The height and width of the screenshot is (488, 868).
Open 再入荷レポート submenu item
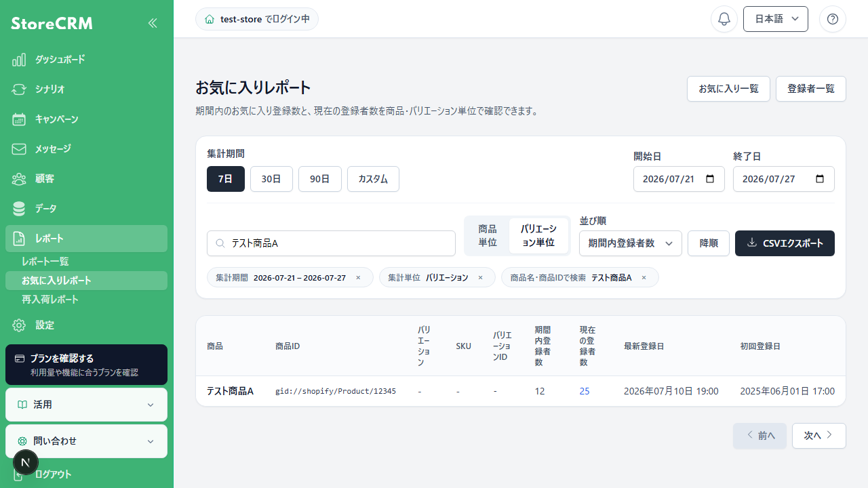[86, 300]
